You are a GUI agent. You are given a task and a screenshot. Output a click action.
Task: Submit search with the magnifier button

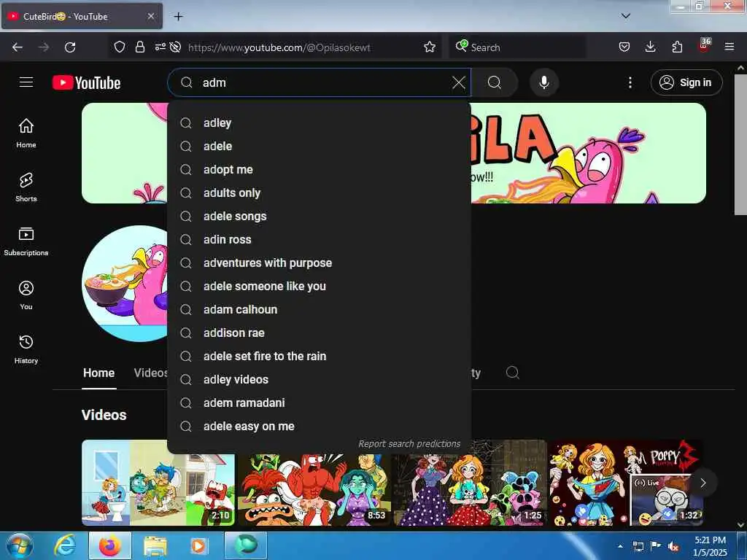495,82
